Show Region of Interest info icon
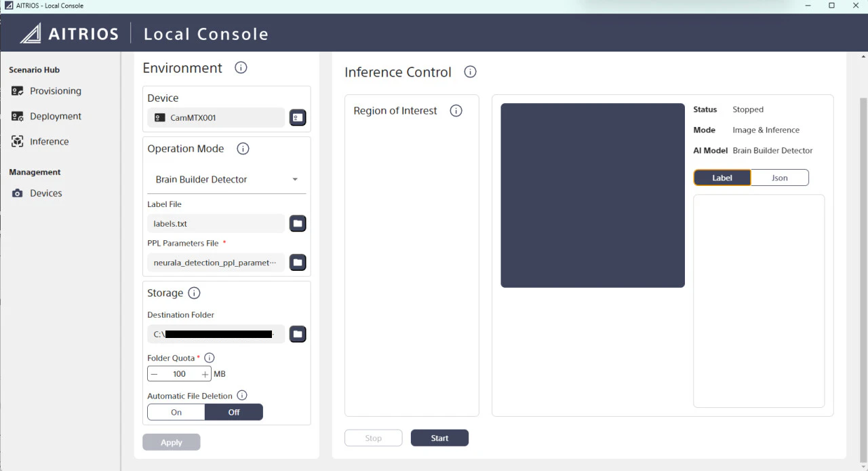The width and height of the screenshot is (868, 471). point(456,111)
